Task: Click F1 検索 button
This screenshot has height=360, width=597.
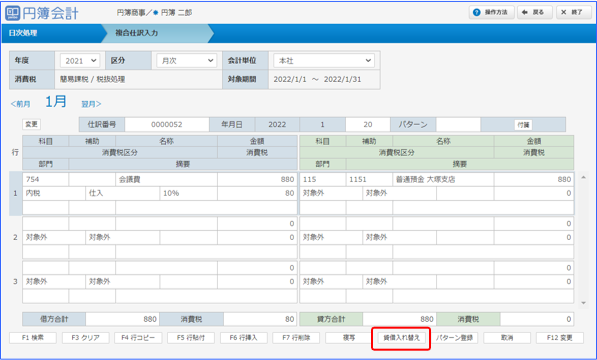Action: (33, 338)
